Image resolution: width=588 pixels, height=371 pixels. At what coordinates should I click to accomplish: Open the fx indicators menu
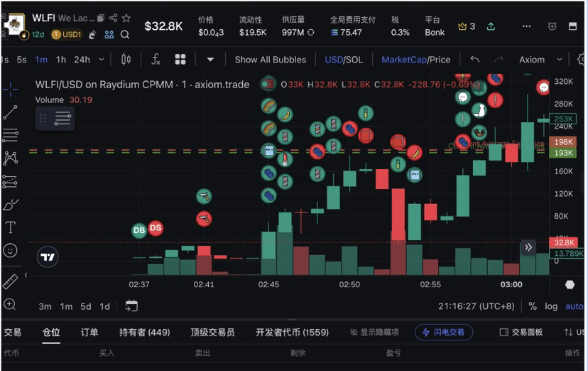[156, 59]
